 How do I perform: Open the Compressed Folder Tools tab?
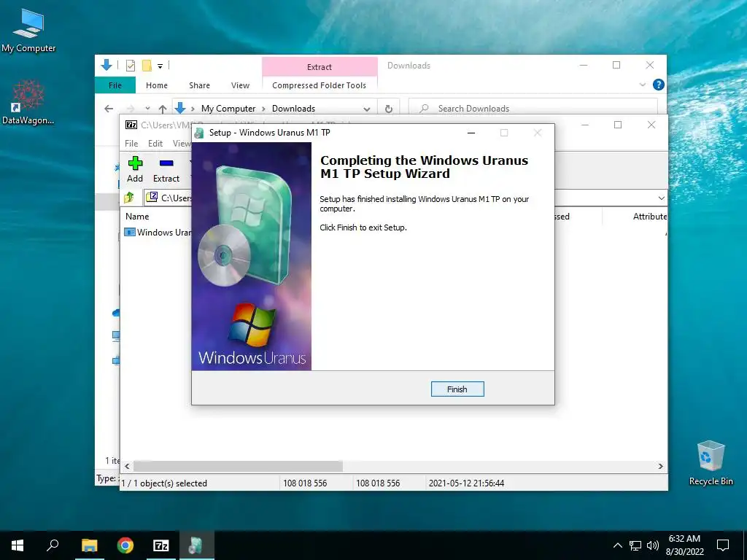click(x=320, y=85)
